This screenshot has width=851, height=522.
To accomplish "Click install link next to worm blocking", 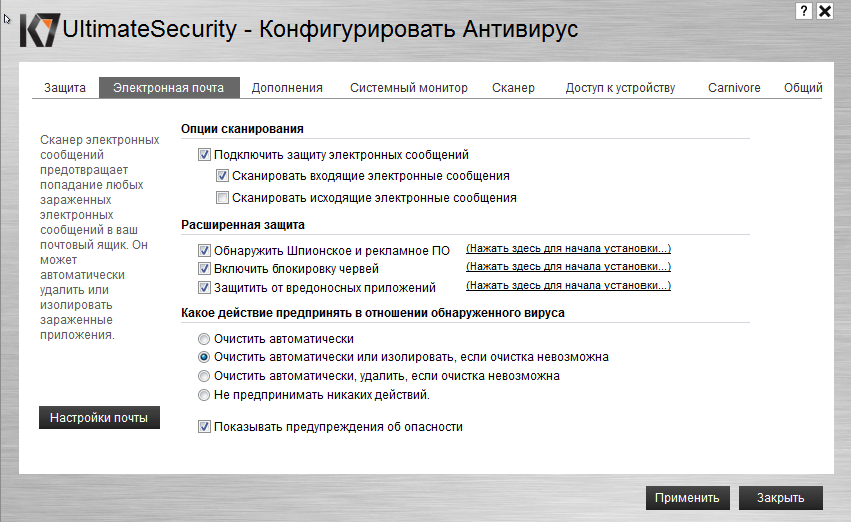I will [x=568, y=266].
